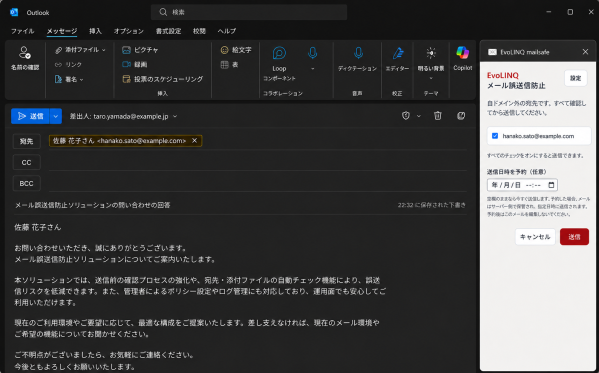The image size is (599, 373).
Task: Open the ヘルプ tab
Action: 227,31
